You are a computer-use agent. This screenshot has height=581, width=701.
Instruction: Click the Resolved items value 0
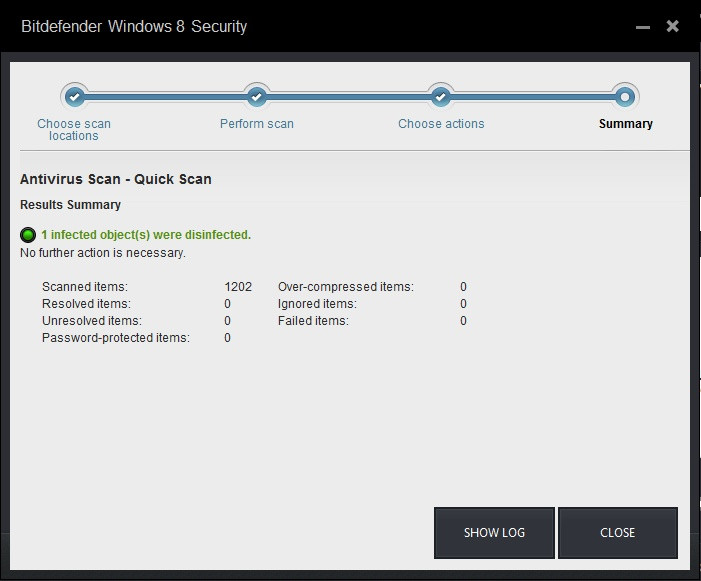click(x=228, y=304)
